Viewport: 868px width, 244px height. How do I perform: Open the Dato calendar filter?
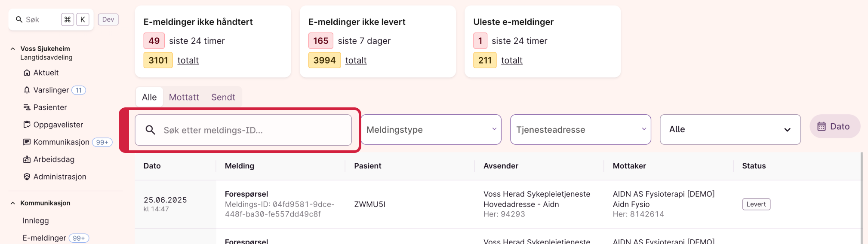point(834,126)
